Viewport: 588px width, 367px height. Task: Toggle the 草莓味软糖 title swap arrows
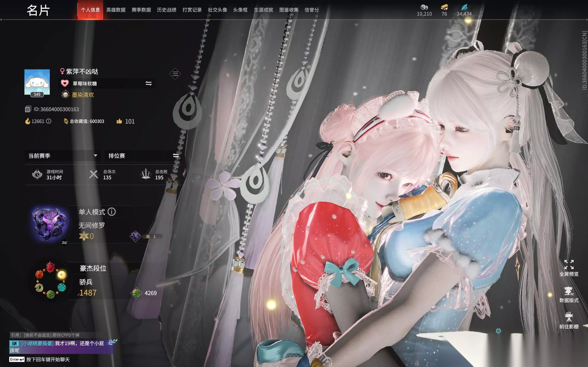[x=148, y=83]
